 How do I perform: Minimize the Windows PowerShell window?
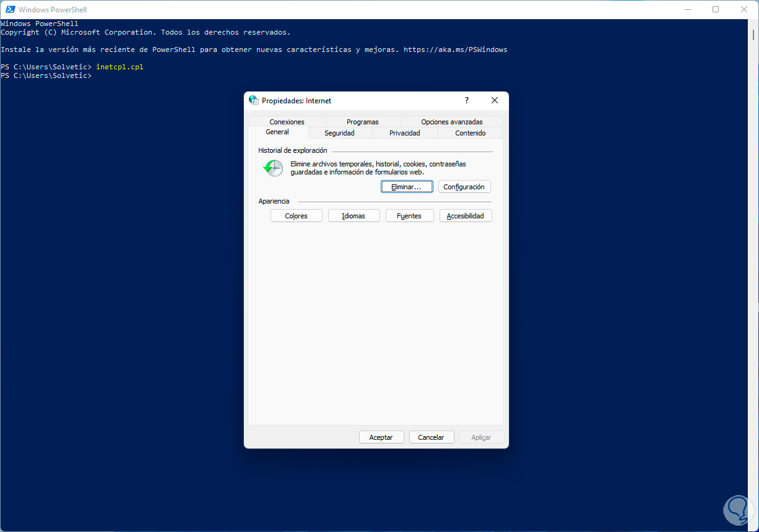688,9
